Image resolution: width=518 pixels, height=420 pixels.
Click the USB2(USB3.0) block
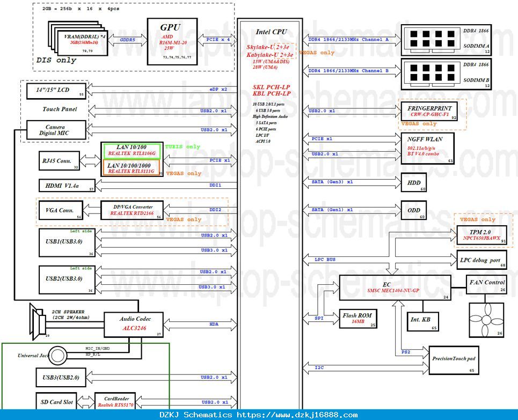[x=67, y=279]
